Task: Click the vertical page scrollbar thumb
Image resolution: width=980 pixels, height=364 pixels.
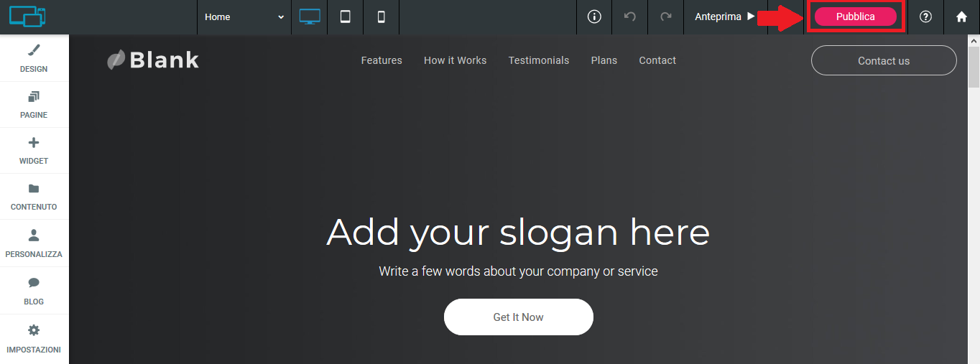Action: 974,68
